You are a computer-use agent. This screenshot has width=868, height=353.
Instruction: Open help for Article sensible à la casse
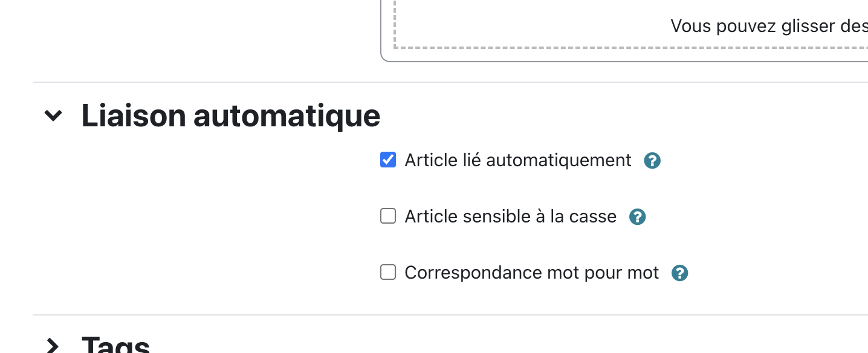[638, 217]
